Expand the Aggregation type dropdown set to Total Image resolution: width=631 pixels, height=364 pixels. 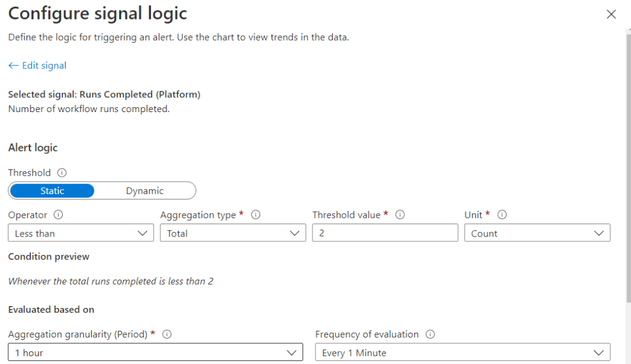[232, 233]
